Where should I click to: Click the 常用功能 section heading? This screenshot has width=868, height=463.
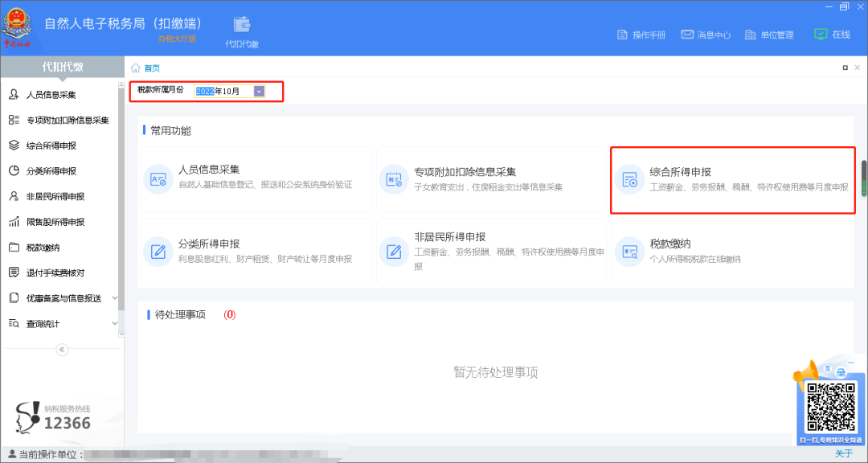(170, 131)
